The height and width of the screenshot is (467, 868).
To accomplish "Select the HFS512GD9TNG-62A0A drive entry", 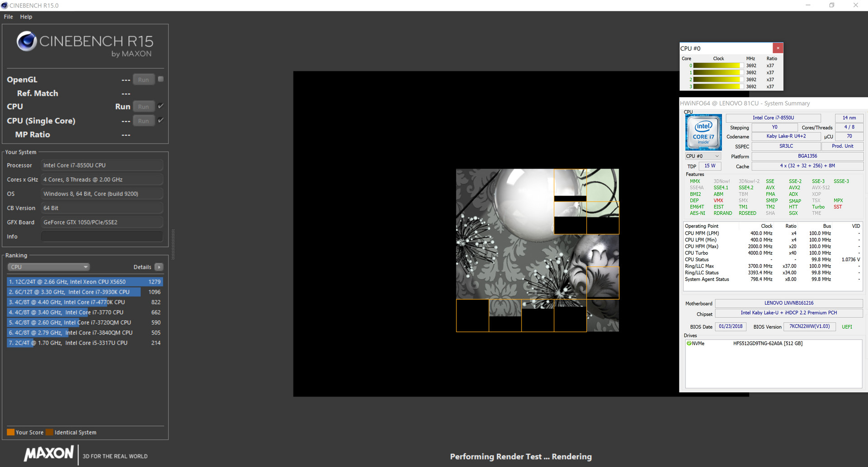I will 768,344.
